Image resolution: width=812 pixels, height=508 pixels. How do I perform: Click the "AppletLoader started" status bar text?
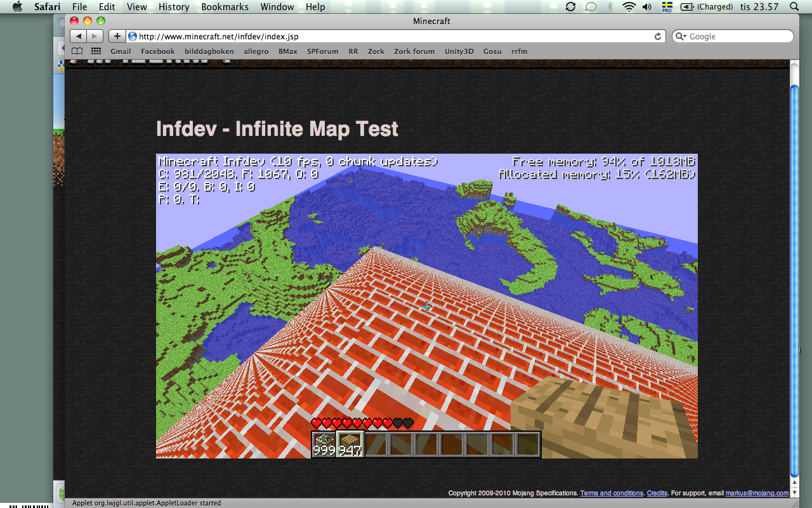click(147, 503)
